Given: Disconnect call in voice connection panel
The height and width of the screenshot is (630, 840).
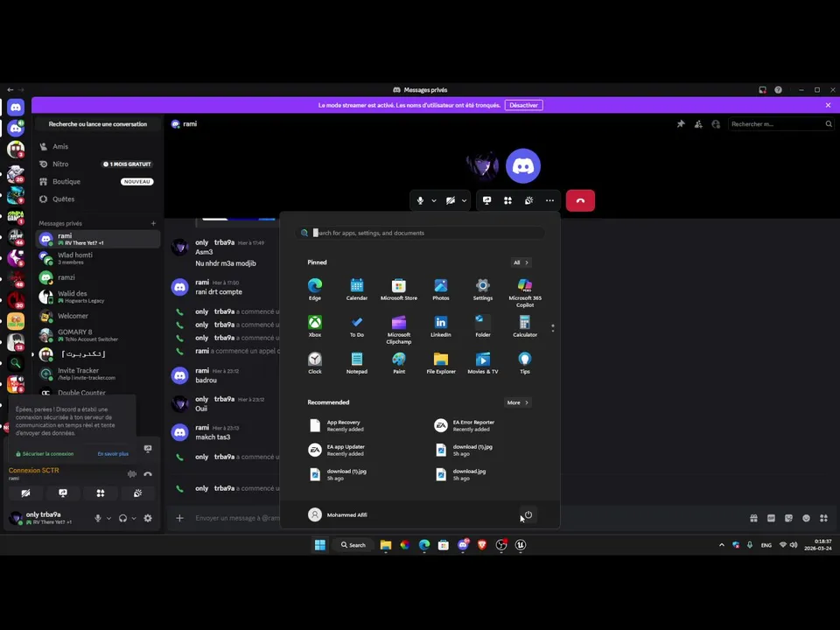Looking at the screenshot, I should point(148,473).
